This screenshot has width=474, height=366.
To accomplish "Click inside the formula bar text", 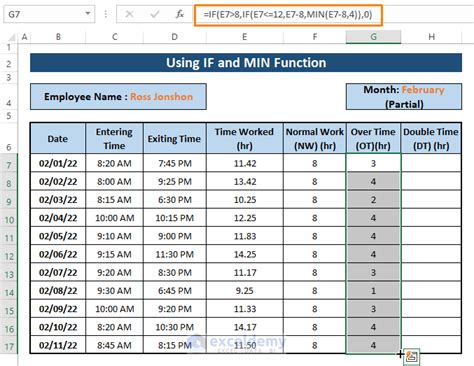I will (x=288, y=15).
